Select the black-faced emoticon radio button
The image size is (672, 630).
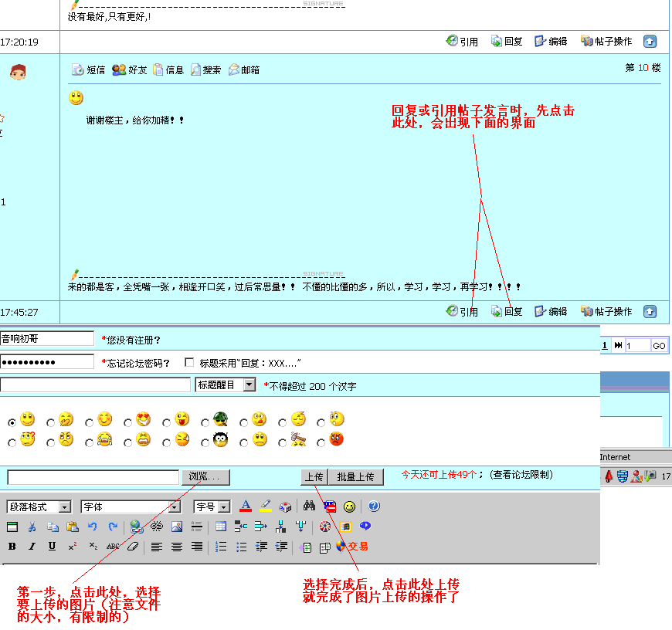pyautogui.click(x=205, y=443)
